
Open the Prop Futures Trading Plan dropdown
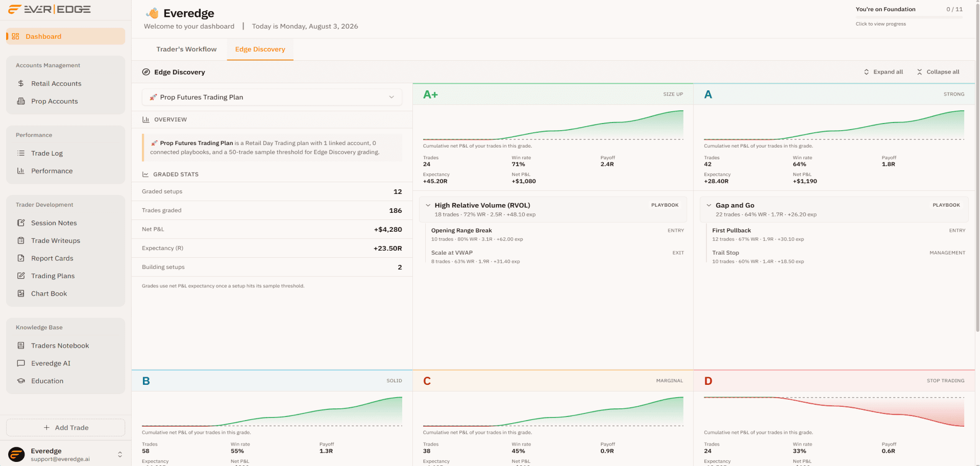pyautogui.click(x=272, y=97)
